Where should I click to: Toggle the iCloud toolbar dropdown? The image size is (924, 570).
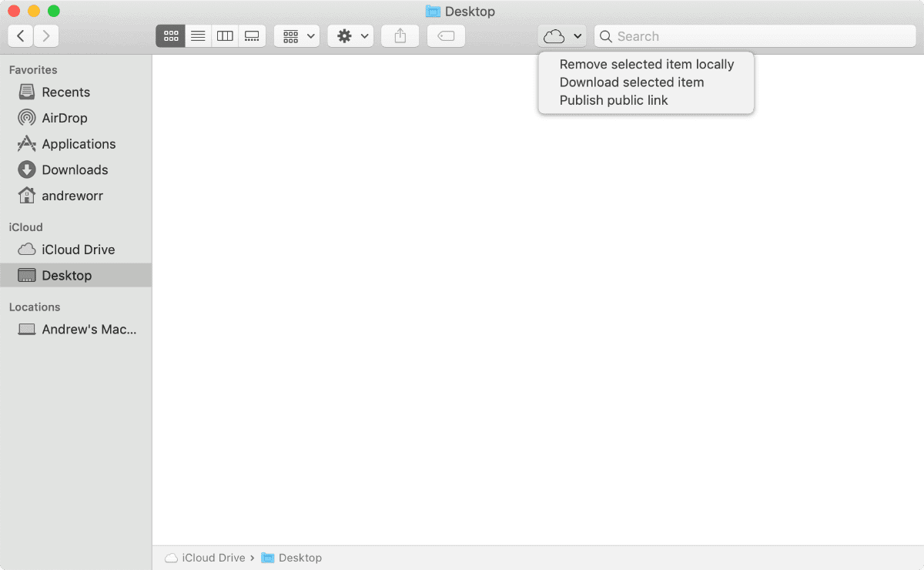click(562, 36)
